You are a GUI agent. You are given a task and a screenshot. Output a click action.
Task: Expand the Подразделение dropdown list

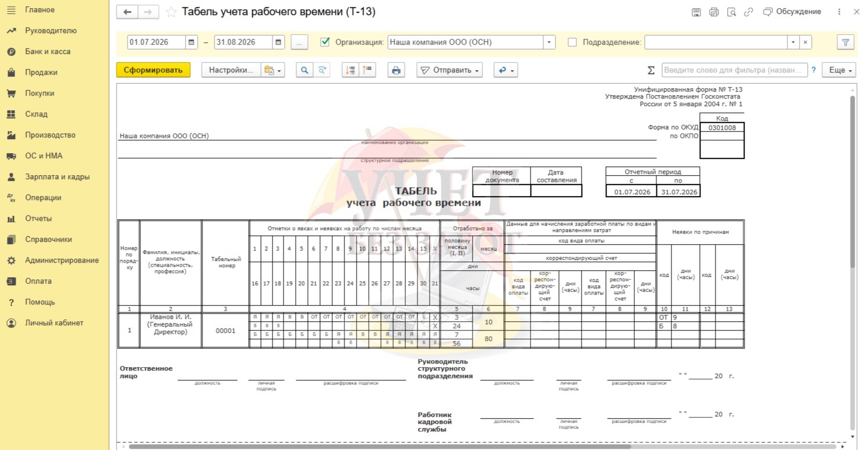[x=793, y=42]
